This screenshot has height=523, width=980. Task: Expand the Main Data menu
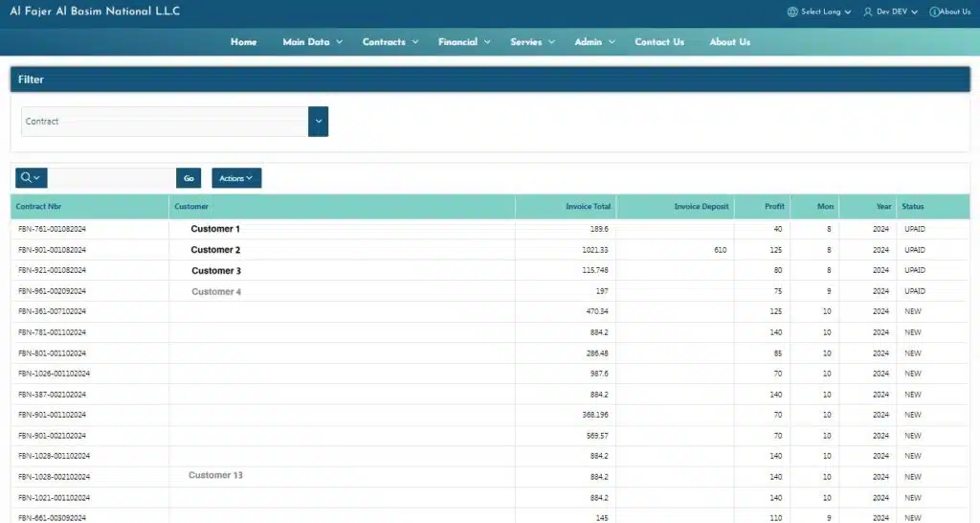[x=313, y=42]
